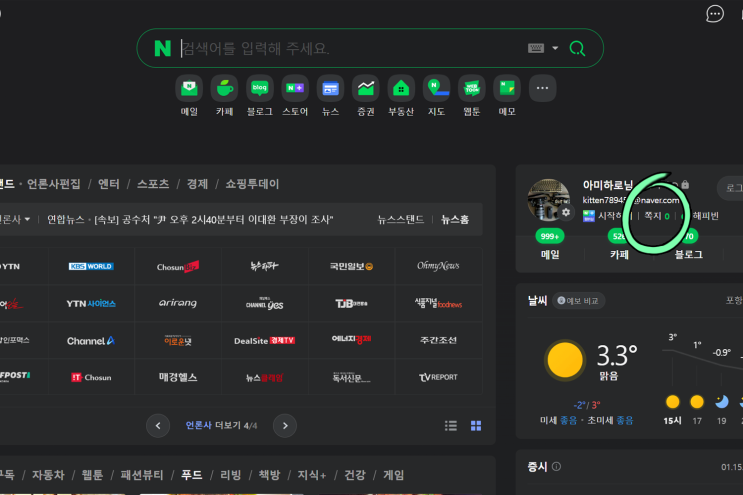The height and width of the screenshot is (495, 743).
Task: Open the on-screen keyboard icon in search bar
Action: (x=536, y=48)
